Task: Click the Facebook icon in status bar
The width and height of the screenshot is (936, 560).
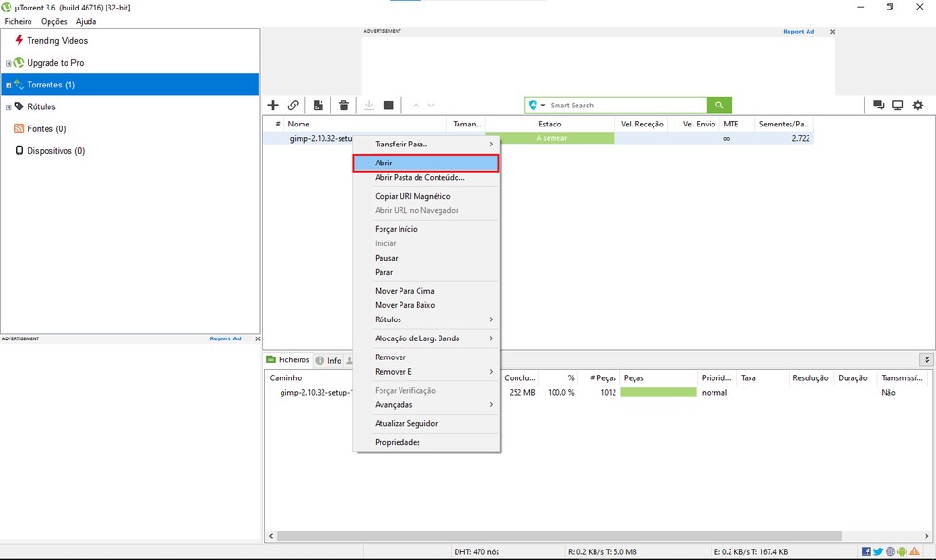Action: click(867, 551)
